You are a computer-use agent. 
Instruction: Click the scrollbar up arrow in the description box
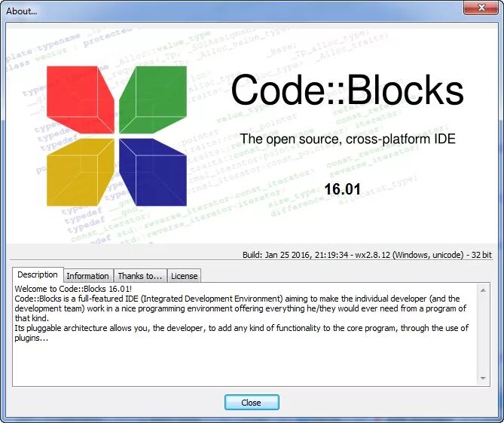click(483, 290)
